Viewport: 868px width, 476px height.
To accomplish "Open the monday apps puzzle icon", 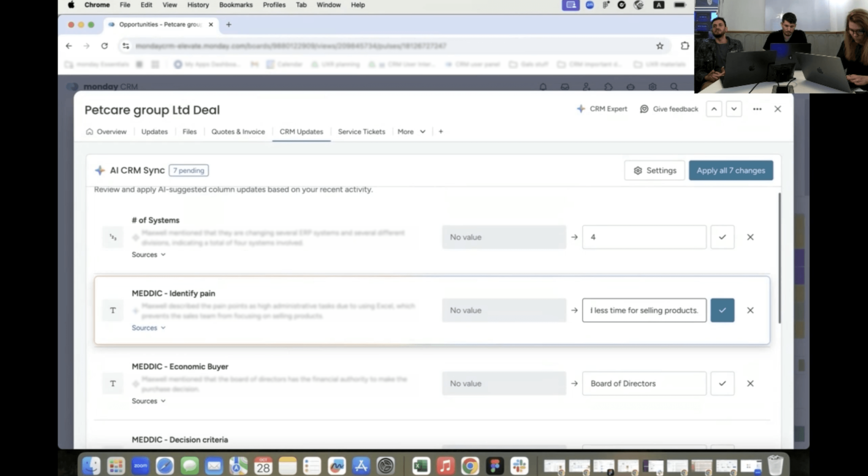I will point(608,87).
